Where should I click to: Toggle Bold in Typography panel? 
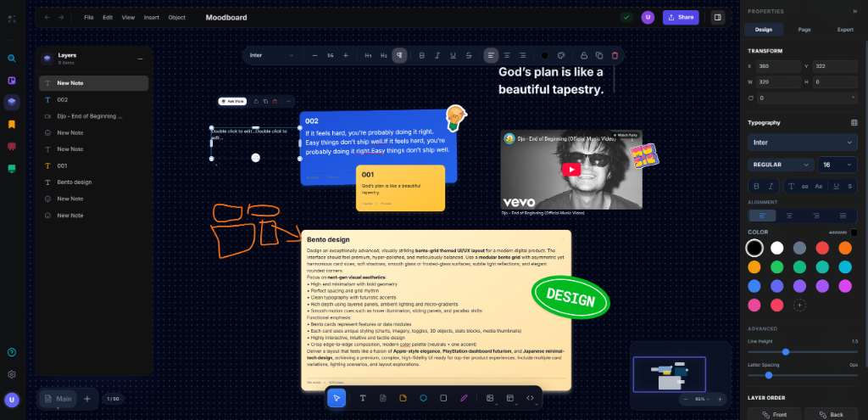[x=757, y=186]
